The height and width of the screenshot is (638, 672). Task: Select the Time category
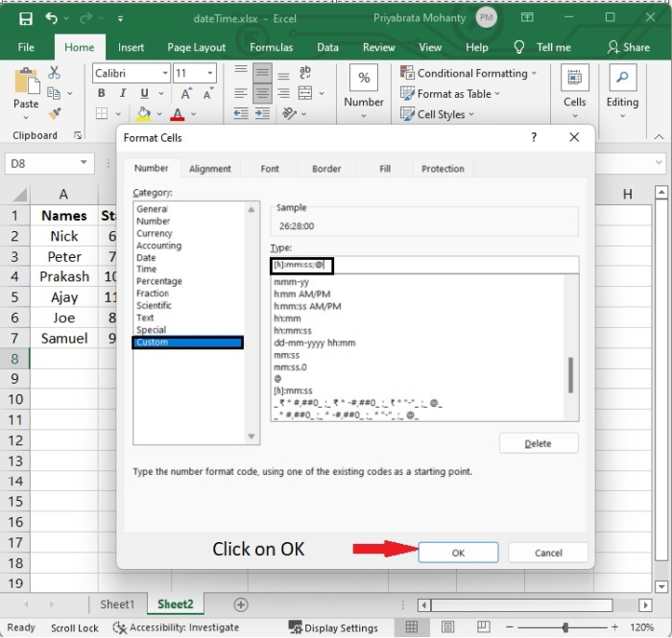pos(147,269)
